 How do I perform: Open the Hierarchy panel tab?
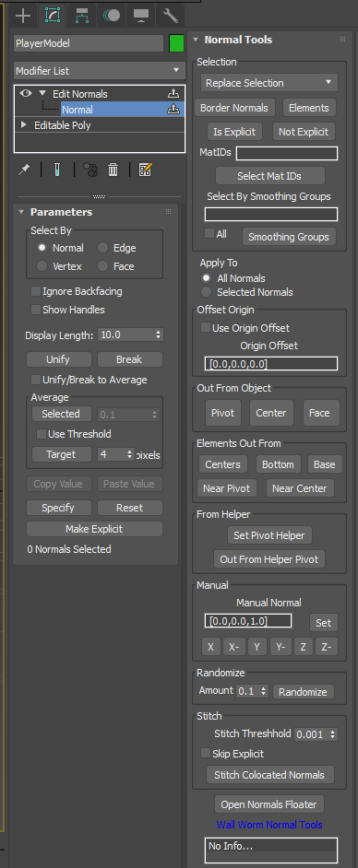tap(82, 16)
